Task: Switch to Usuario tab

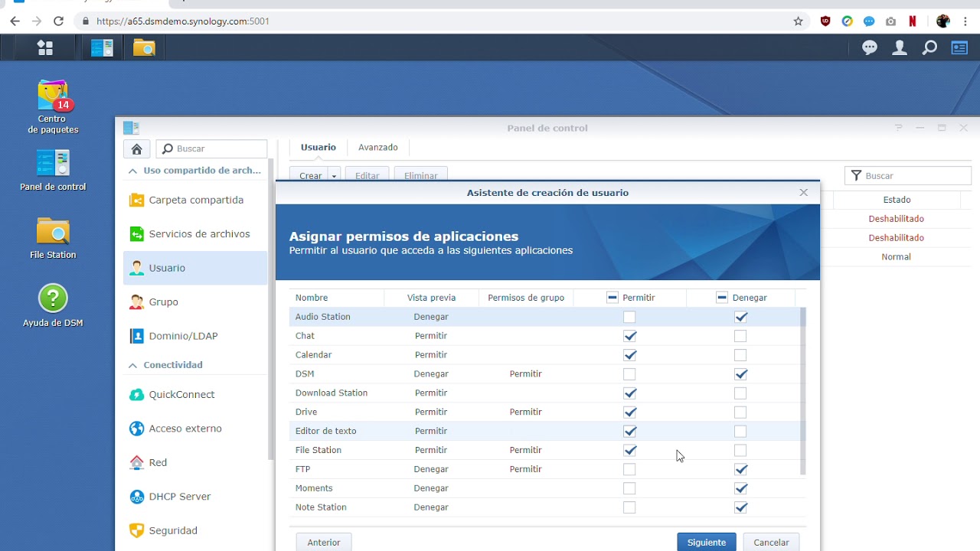Action: [x=318, y=147]
